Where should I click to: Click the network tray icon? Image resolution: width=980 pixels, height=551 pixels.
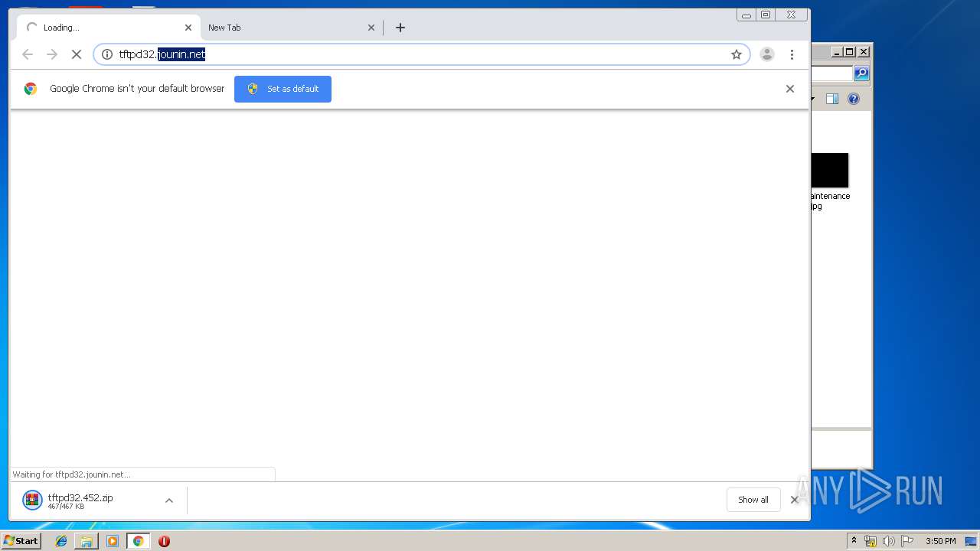(871, 541)
